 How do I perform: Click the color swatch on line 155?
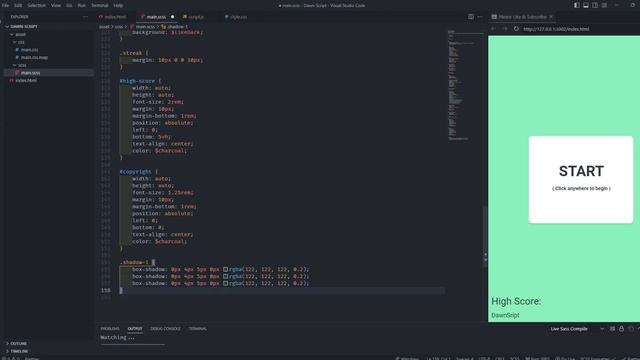tap(225, 269)
